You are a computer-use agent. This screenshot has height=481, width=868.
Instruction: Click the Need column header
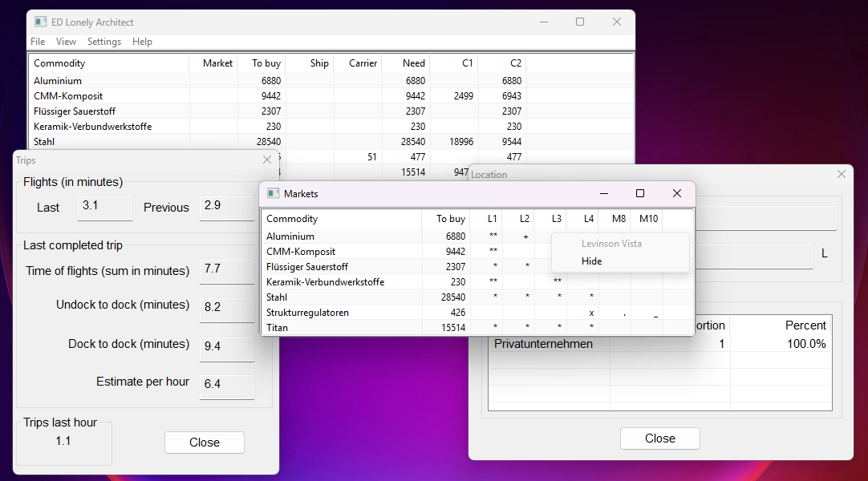(406, 63)
